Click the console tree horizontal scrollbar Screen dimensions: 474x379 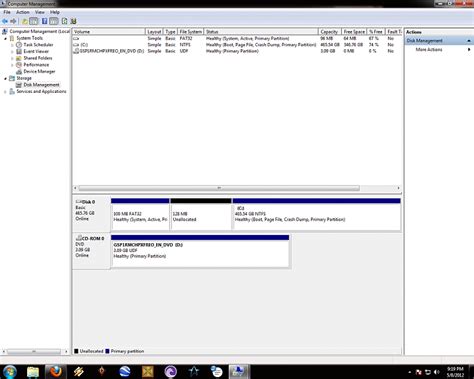[35, 351]
